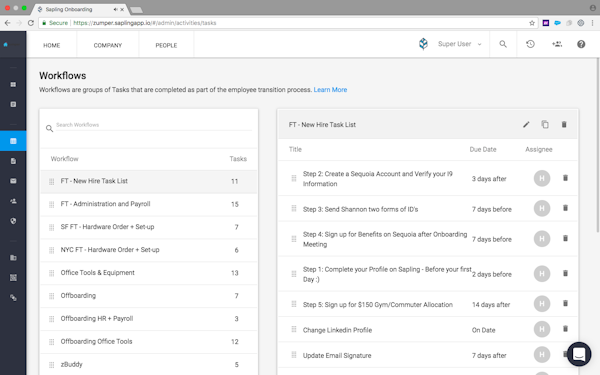This screenshot has width=600, height=375.
Task: Reload the page in browser
Action: [x=31, y=23]
